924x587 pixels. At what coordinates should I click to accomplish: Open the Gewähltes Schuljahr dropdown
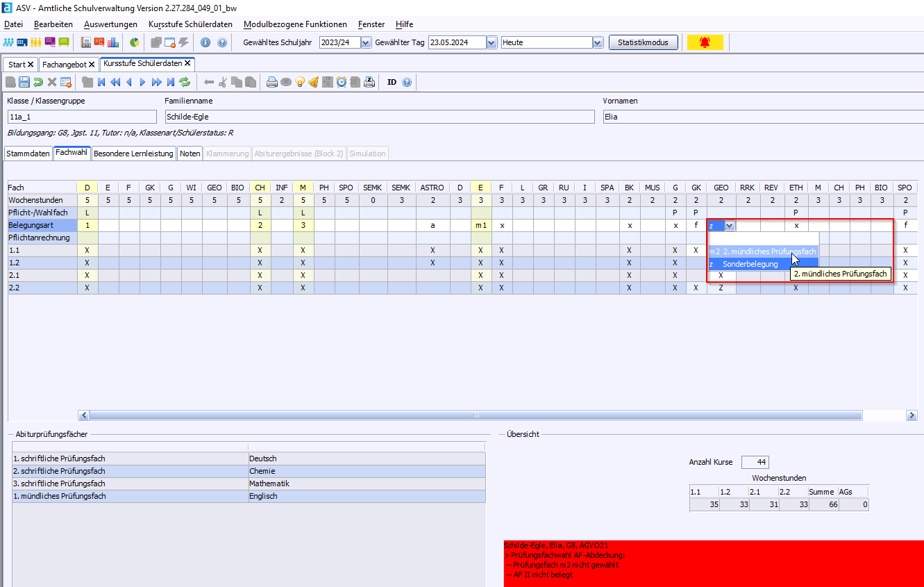point(366,42)
